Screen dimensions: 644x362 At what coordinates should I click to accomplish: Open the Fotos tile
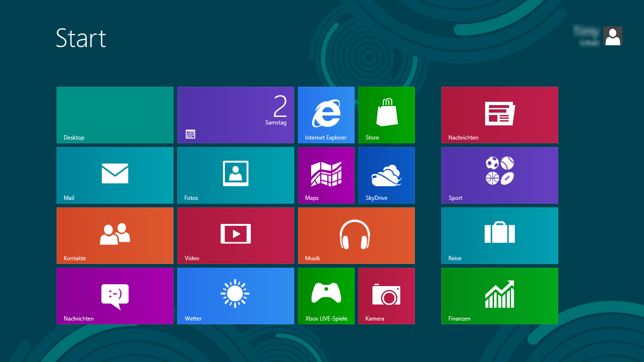click(235, 175)
